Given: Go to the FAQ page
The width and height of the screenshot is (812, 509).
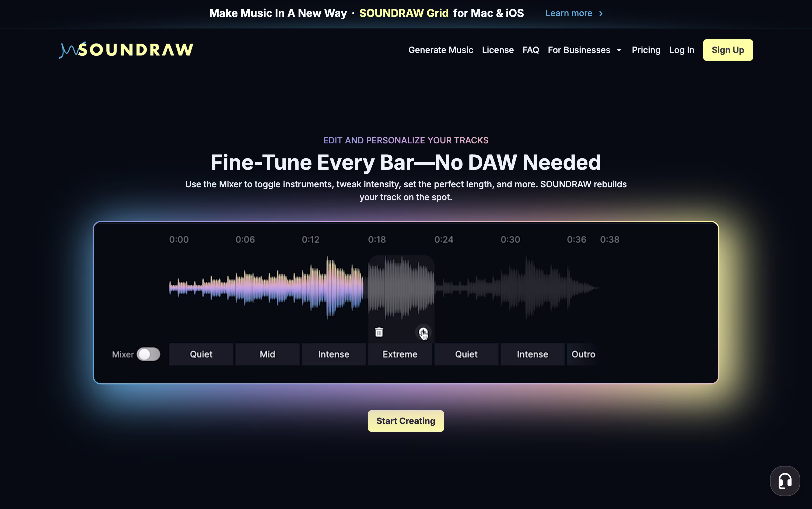Looking at the screenshot, I should tap(530, 50).
